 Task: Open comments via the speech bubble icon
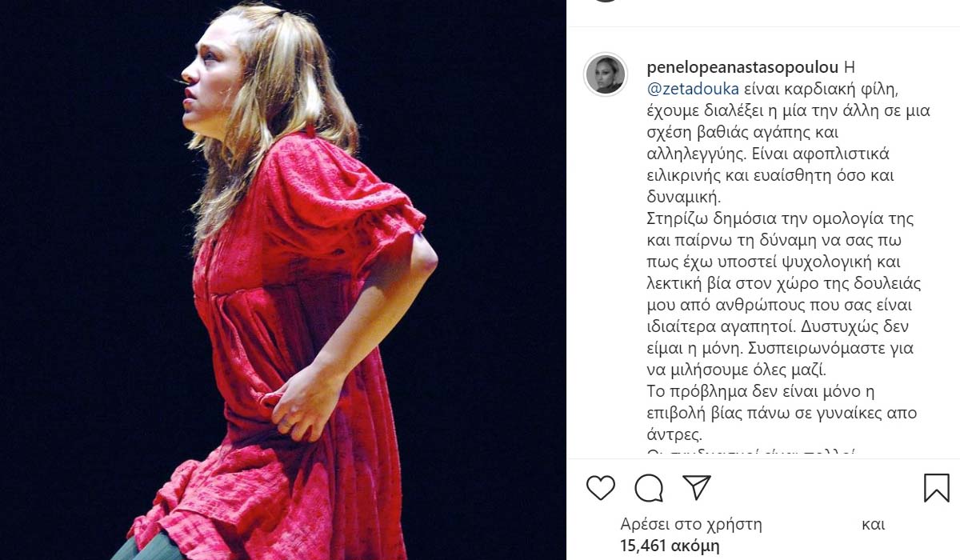pyautogui.click(x=649, y=487)
